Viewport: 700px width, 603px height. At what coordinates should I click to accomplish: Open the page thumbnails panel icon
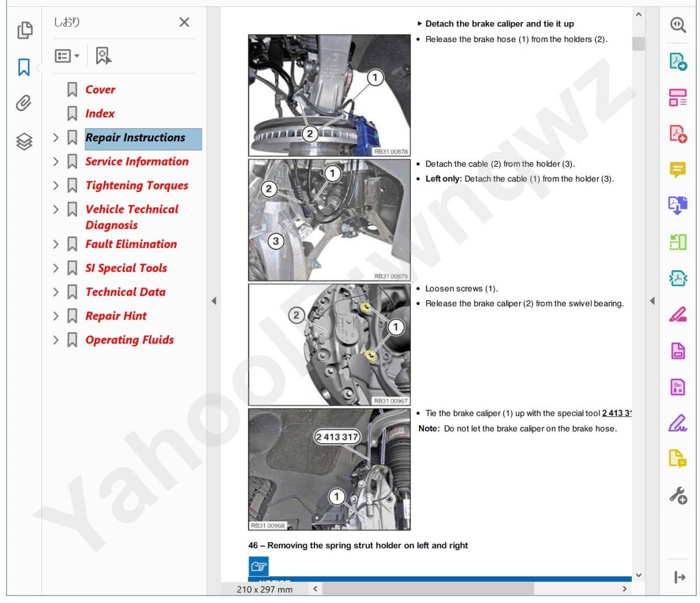pyautogui.click(x=24, y=30)
